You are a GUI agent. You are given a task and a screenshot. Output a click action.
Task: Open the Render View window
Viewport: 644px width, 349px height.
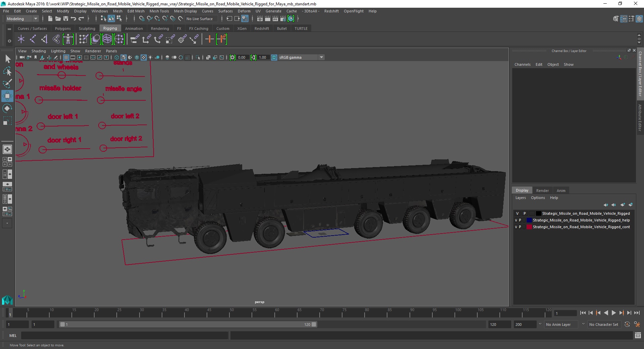pos(260,19)
